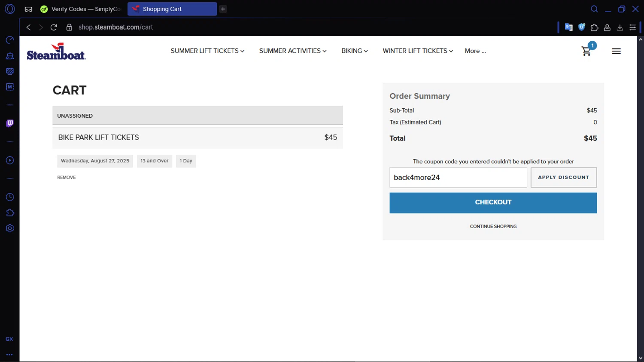Screen dimensions: 644x362
Task: Click the address bar URL
Action: point(115,27)
